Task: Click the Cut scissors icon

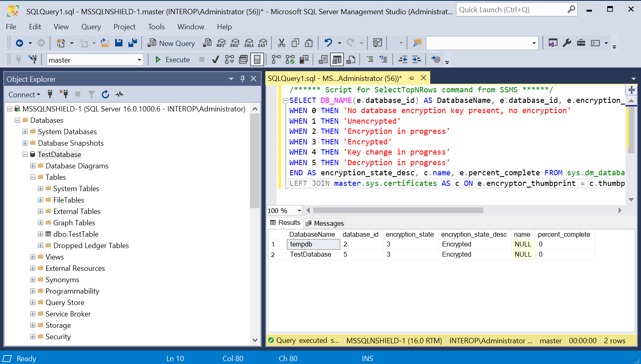Action: click(282, 43)
